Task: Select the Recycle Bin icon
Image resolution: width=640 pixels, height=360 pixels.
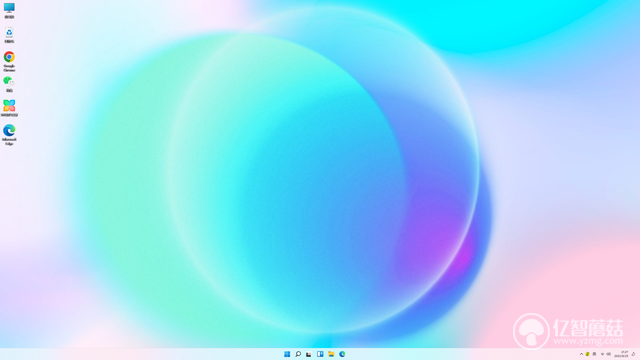Action: (x=9, y=35)
